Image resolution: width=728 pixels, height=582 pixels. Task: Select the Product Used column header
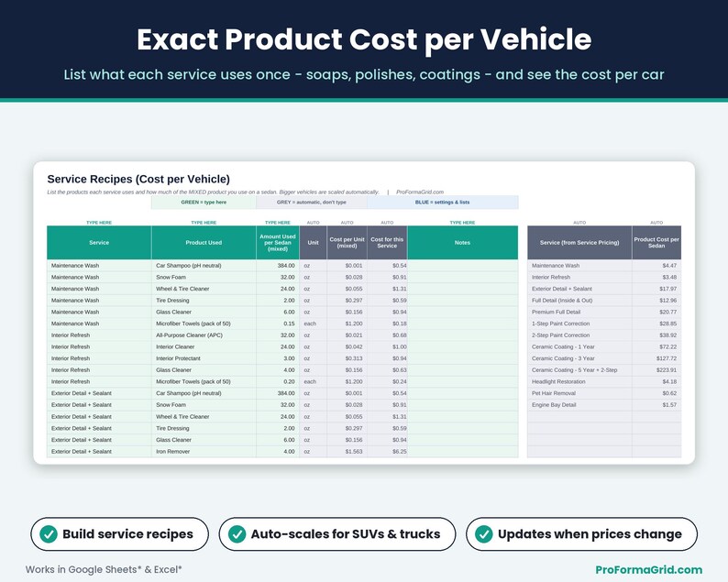pos(204,243)
